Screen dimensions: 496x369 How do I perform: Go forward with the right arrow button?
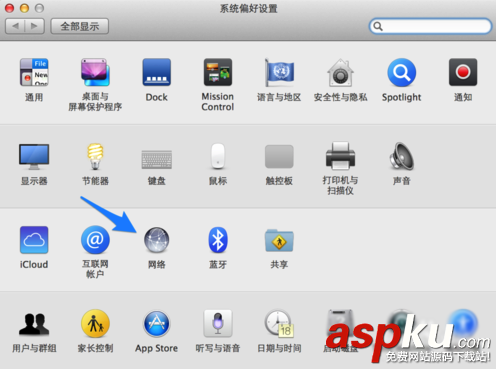tap(35, 26)
